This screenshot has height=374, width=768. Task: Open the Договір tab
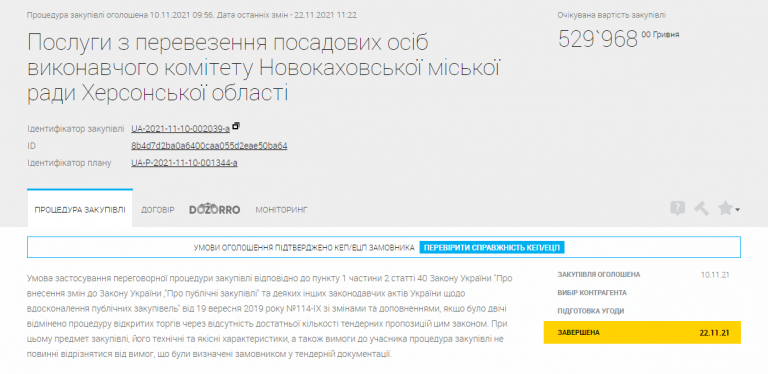click(x=158, y=210)
